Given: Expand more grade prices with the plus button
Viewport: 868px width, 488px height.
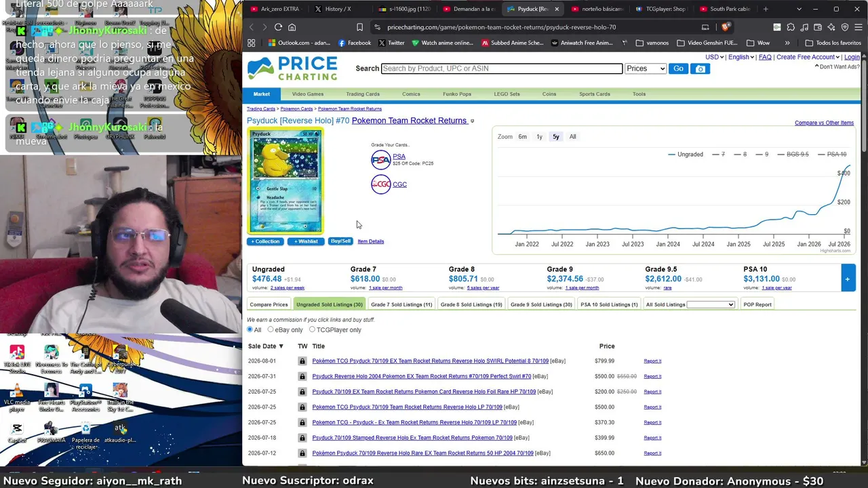Looking at the screenshot, I should (848, 279).
